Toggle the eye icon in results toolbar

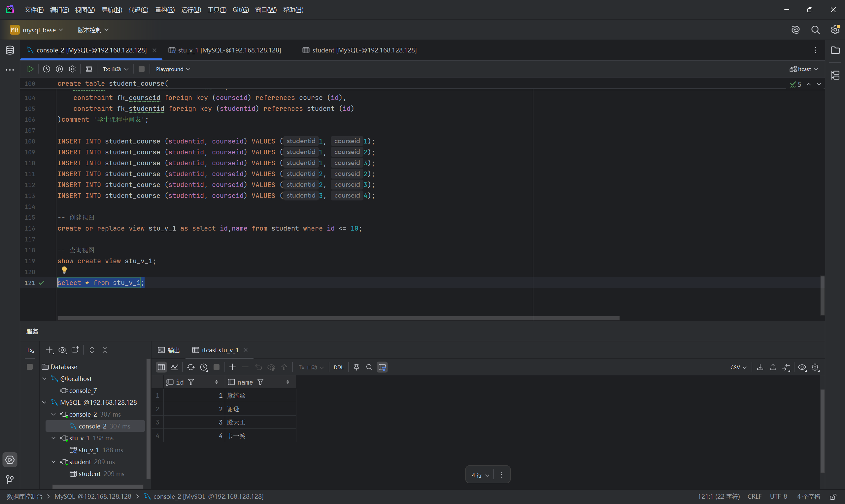[802, 367]
